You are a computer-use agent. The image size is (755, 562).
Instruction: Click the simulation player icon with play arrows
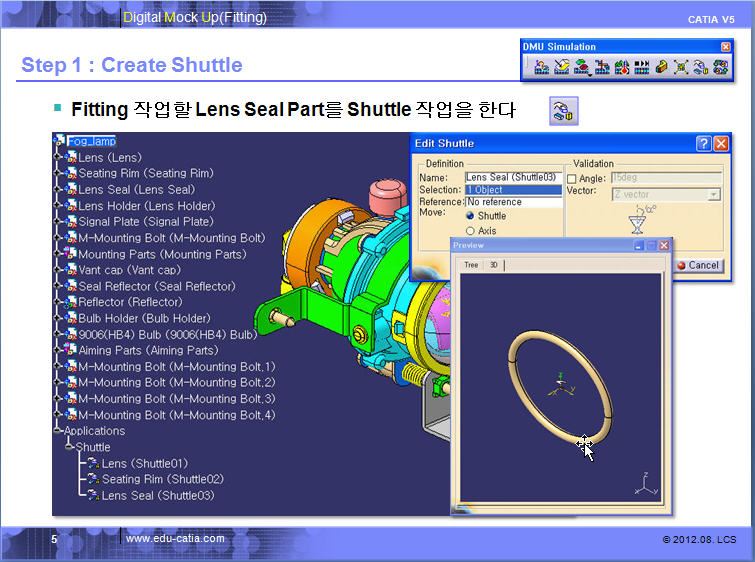click(x=642, y=67)
